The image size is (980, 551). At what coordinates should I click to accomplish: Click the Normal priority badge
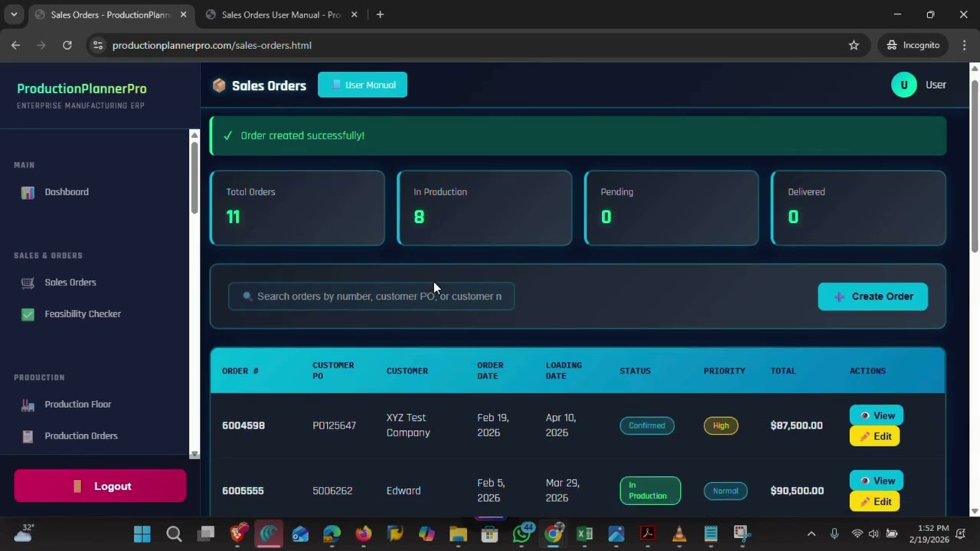(x=726, y=491)
